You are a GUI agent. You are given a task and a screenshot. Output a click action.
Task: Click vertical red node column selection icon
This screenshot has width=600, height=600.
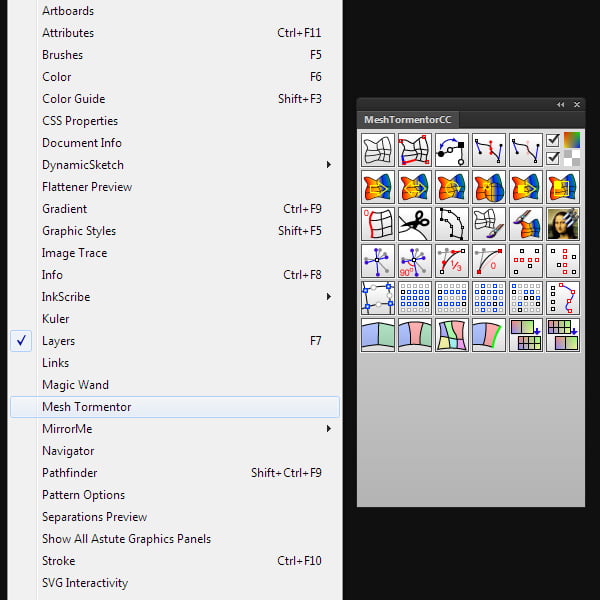coord(563,261)
